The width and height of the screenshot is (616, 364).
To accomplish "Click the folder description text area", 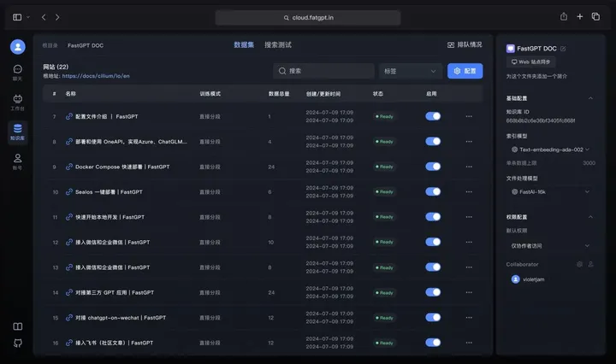I will coord(536,77).
